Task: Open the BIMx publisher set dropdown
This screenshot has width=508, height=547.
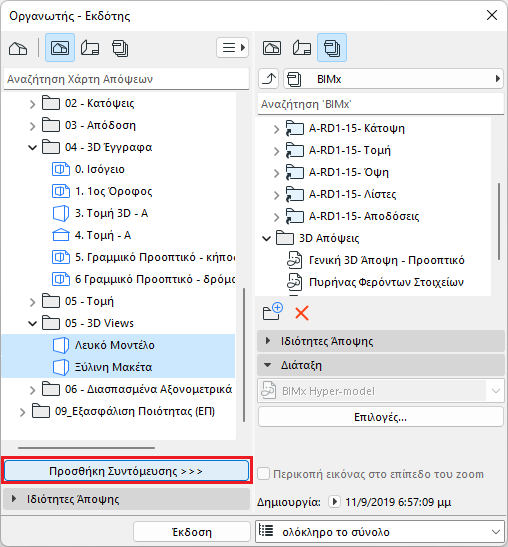Action: pos(393,79)
